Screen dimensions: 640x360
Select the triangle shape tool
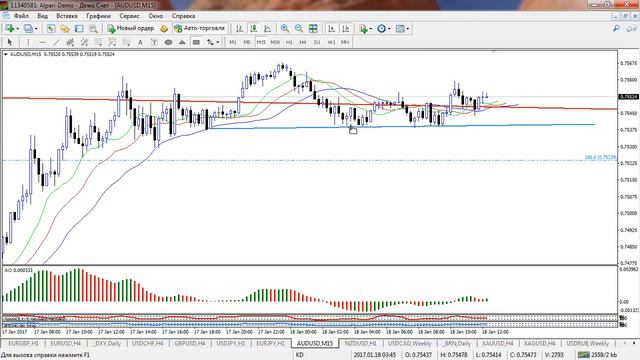click(x=182, y=42)
